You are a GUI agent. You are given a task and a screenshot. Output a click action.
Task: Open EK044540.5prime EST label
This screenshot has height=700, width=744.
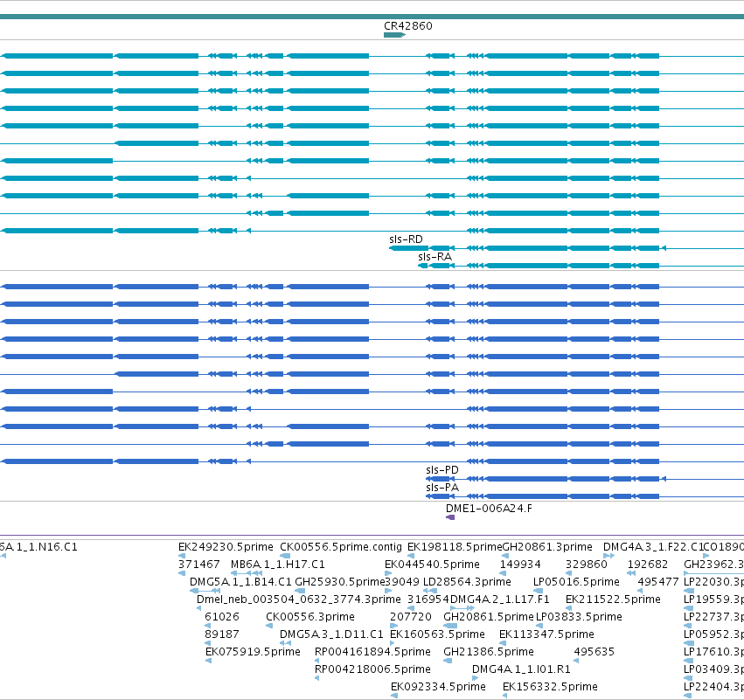(432, 565)
